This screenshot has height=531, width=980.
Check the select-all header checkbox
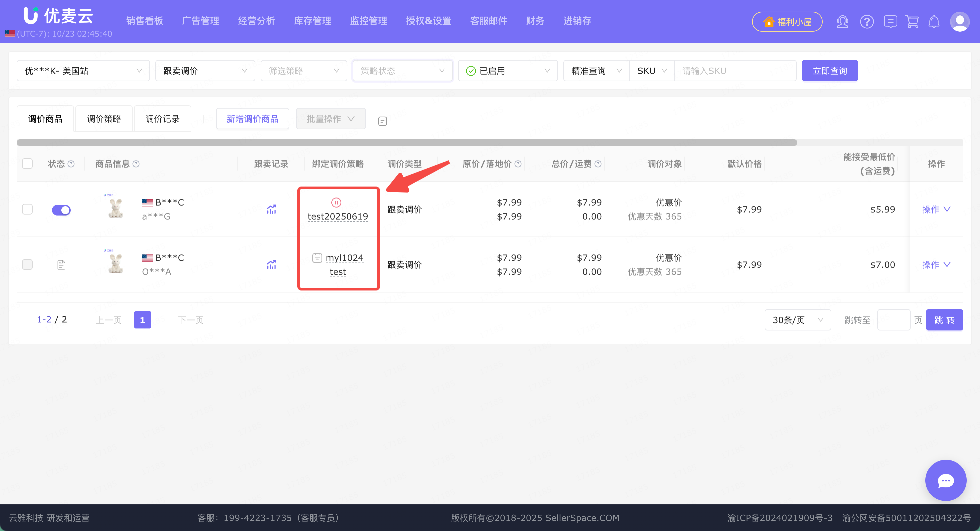[x=27, y=164]
